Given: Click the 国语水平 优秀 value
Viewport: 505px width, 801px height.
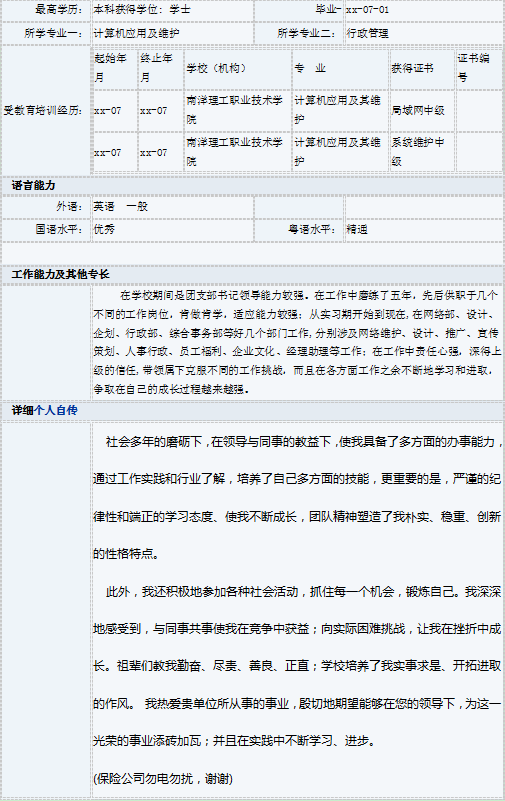Looking at the screenshot, I should pos(104,229).
